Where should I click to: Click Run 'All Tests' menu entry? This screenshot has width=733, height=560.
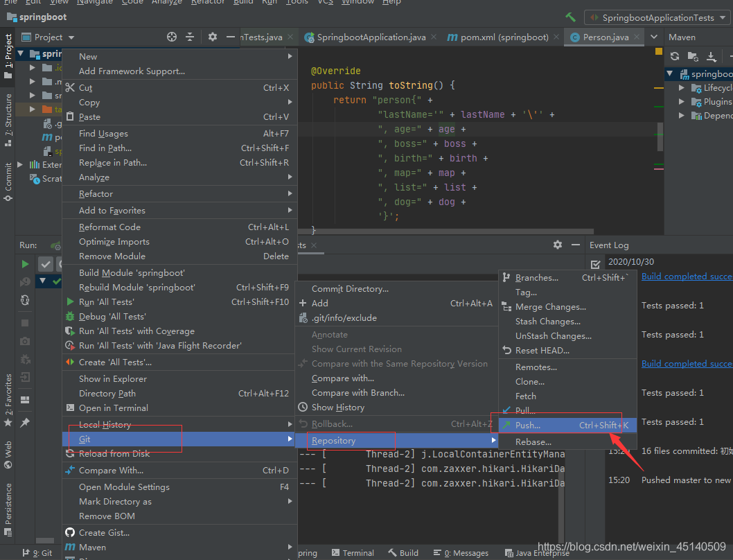pyautogui.click(x=180, y=302)
